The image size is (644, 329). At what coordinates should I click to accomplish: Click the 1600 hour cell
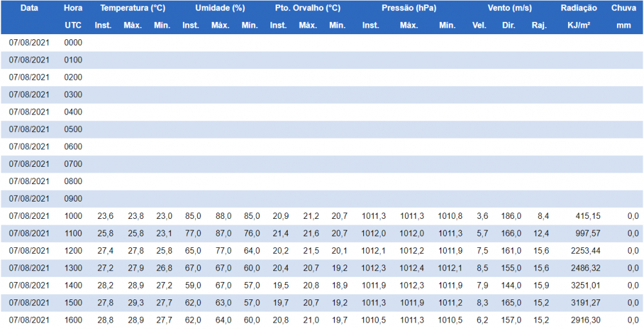click(x=73, y=321)
